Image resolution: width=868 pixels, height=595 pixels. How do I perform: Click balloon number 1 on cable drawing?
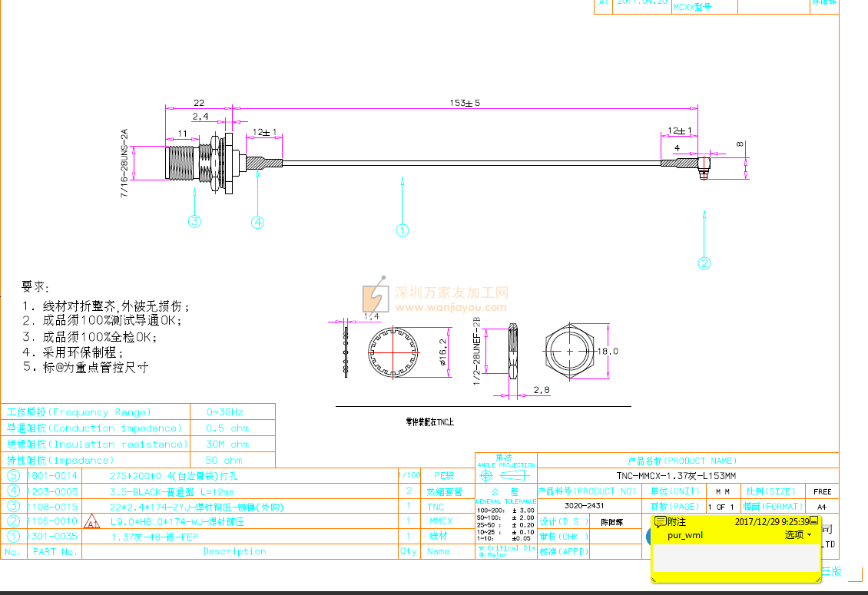pos(402,230)
